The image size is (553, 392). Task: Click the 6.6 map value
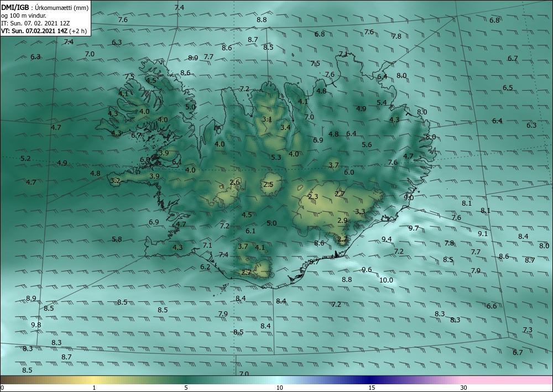pyautogui.click(x=492, y=306)
